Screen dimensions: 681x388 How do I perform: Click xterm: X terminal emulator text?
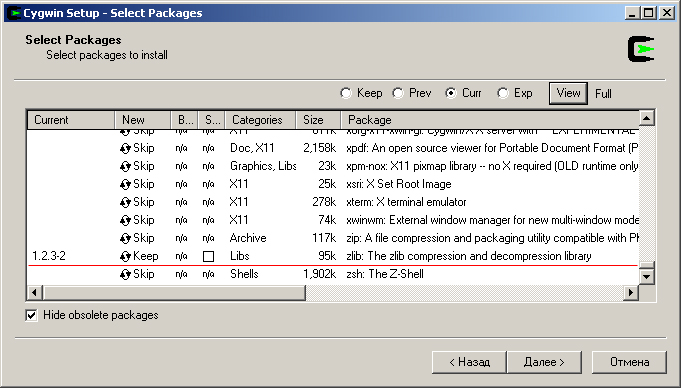click(406, 202)
